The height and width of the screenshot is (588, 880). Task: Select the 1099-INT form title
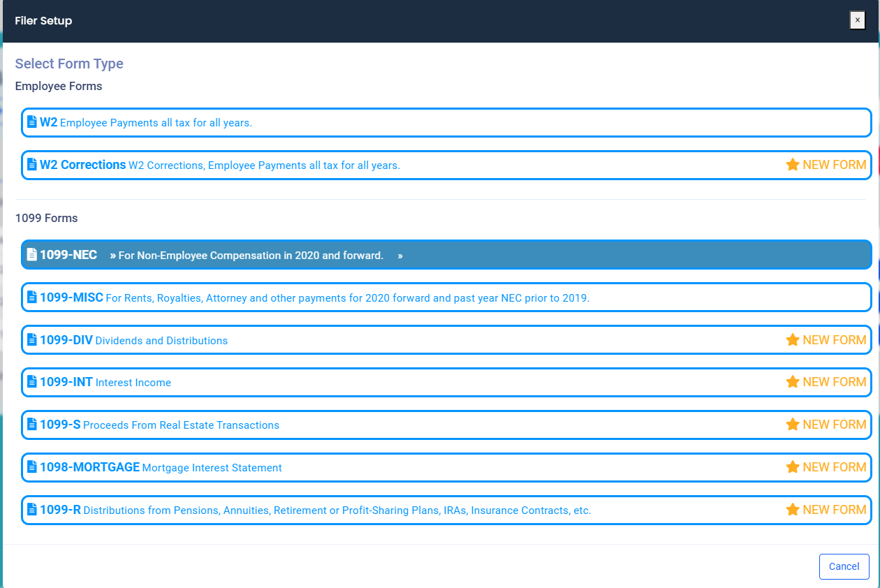click(66, 382)
